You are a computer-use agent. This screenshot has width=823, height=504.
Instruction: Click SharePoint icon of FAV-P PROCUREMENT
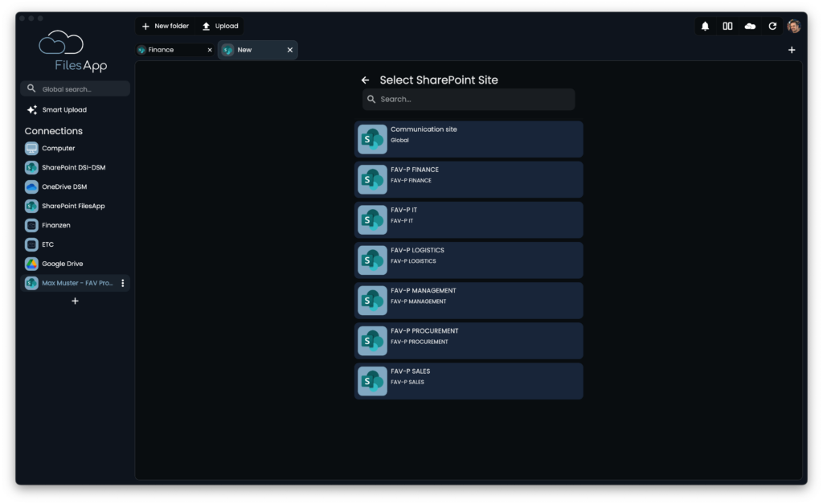point(372,342)
